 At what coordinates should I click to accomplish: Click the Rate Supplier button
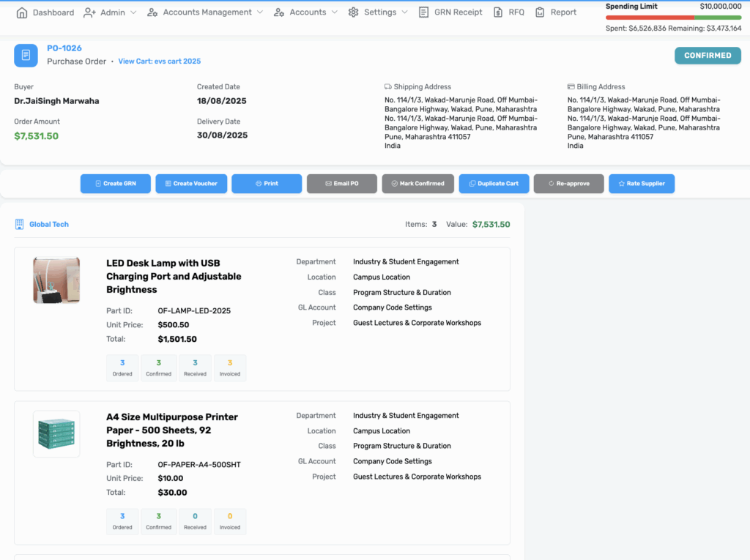[641, 184]
